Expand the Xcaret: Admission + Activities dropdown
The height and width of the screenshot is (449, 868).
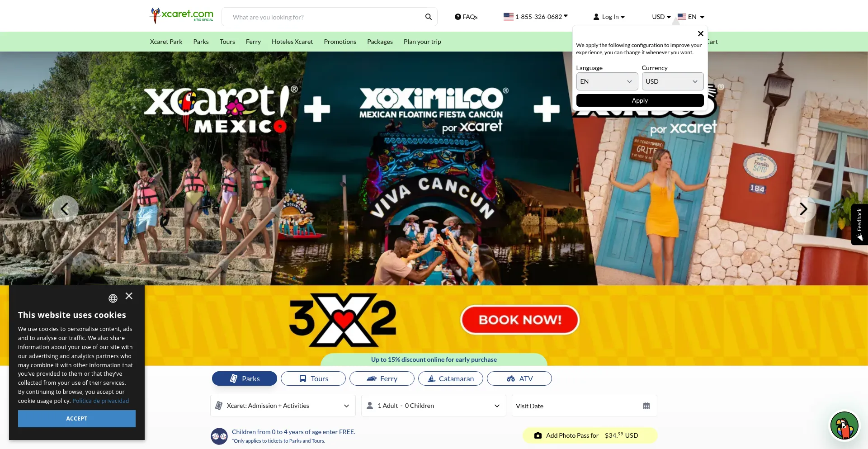click(283, 406)
